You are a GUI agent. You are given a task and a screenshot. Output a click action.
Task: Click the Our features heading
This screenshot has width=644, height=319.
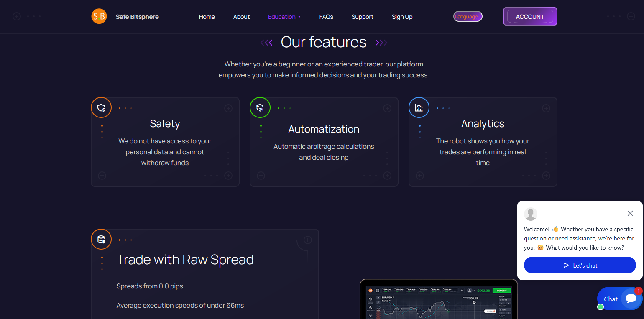pyautogui.click(x=324, y=42)
